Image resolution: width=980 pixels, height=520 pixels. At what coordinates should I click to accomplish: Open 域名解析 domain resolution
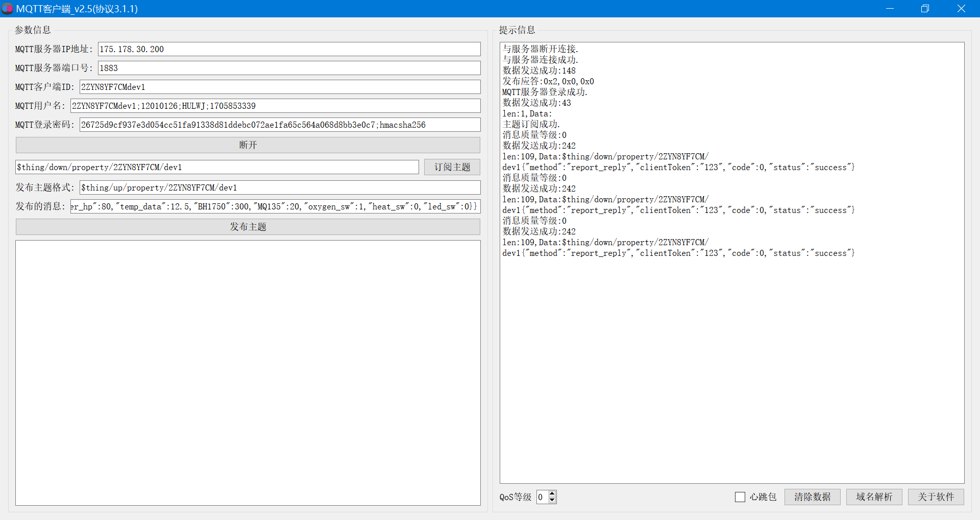point(874,497)
